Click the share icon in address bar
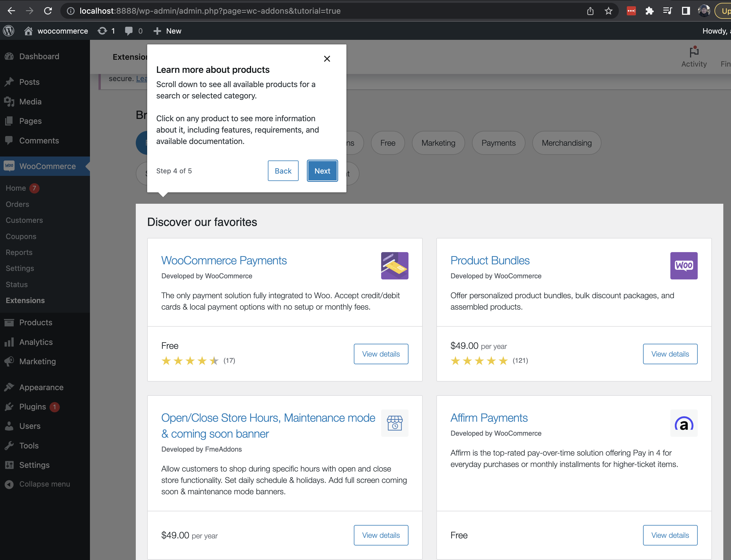Image resolution: width=731 pixels, height=560 pixels. (590, 11)
